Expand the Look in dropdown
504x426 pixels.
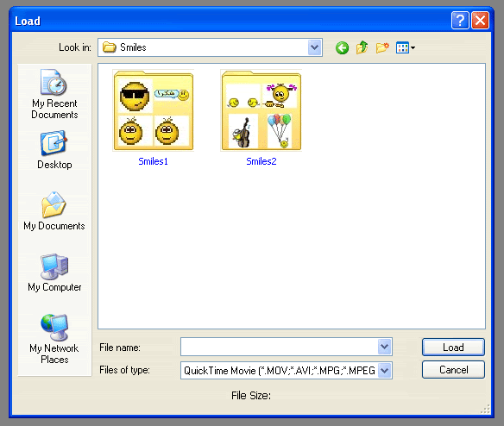coord(314,47)
